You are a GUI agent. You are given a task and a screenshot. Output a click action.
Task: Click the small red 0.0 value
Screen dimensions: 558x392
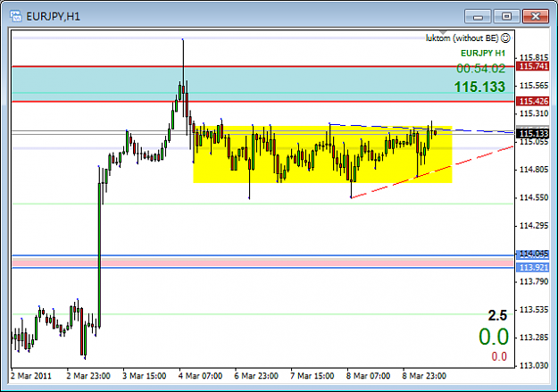[x=499, y=356]
